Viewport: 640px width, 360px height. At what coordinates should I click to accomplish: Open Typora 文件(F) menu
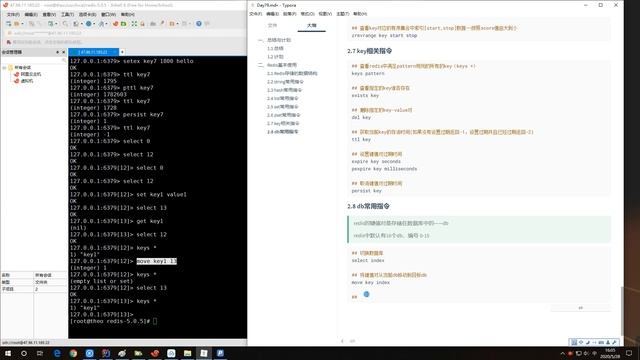point(256,14)
